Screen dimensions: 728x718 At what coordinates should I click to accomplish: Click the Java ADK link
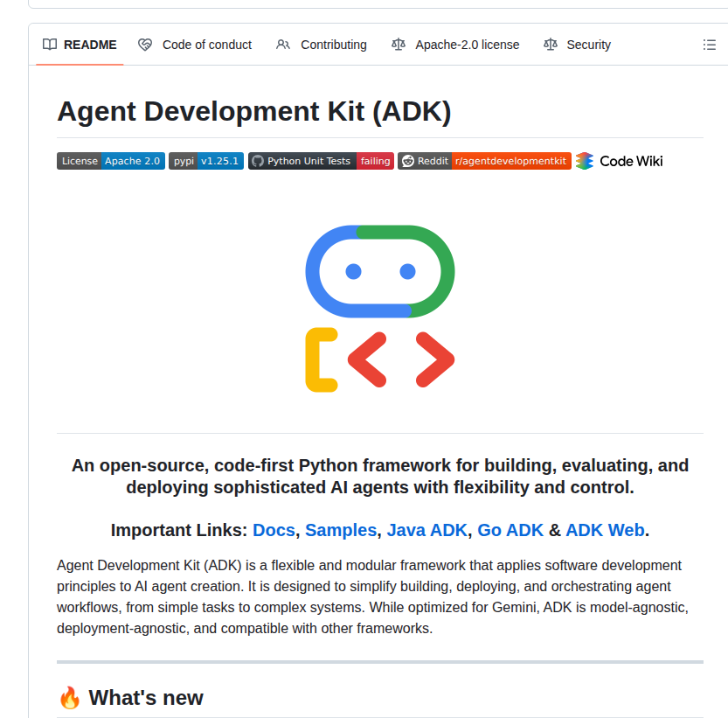coord(426,530)
